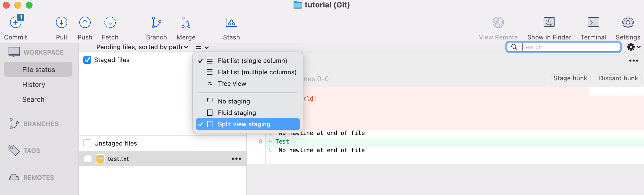Check the Unstaged files checkbox
Screen dimensions: 644x195
click(87, 143)
